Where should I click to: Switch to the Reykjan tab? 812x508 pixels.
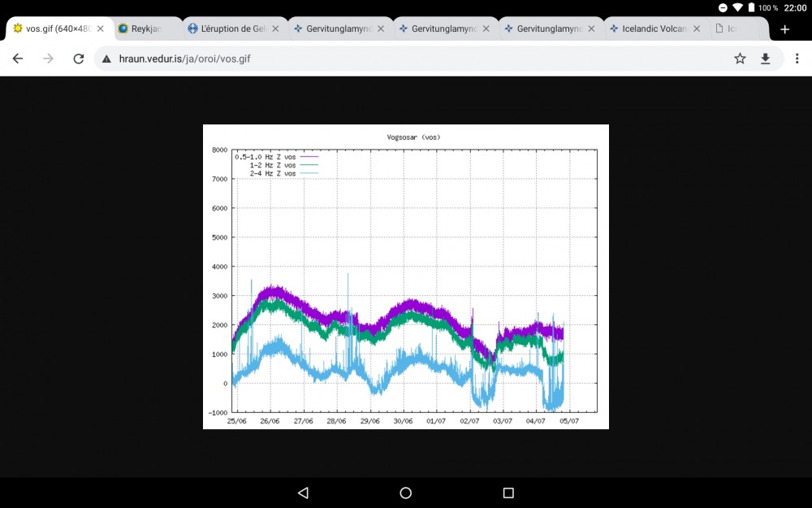pyautogui.click(x=146, y=28)
